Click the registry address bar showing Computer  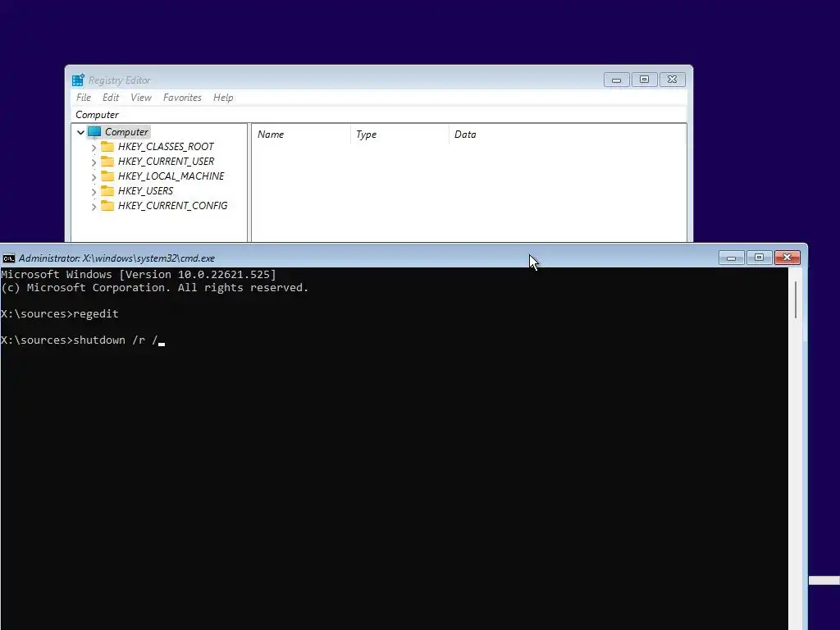(x=378, y=115)
